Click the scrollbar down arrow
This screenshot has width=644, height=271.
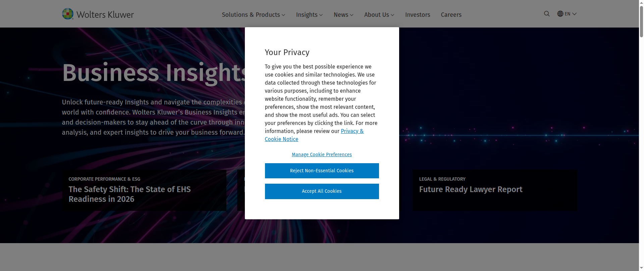(641, 268)
